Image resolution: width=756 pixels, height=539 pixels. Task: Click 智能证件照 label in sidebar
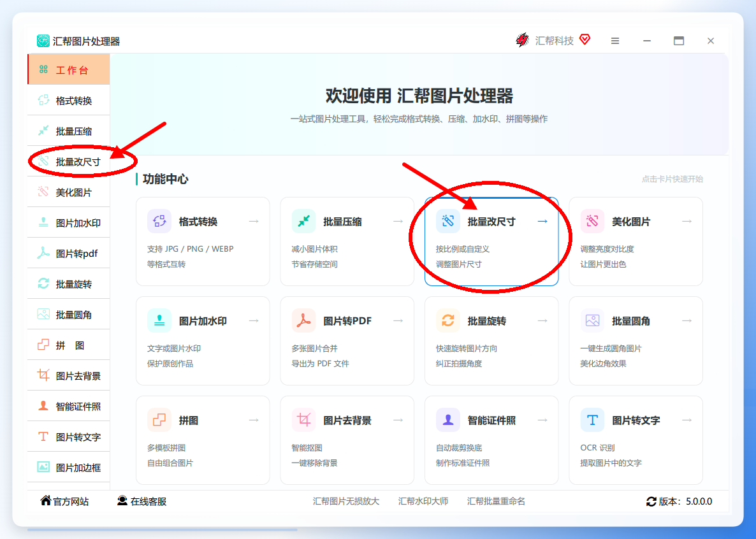[78, 406]
